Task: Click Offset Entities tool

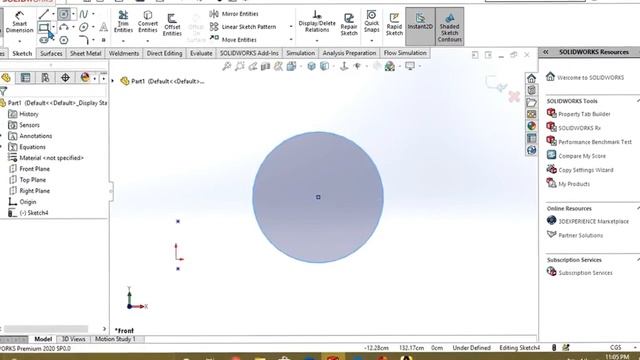Action: pos(172,24)
